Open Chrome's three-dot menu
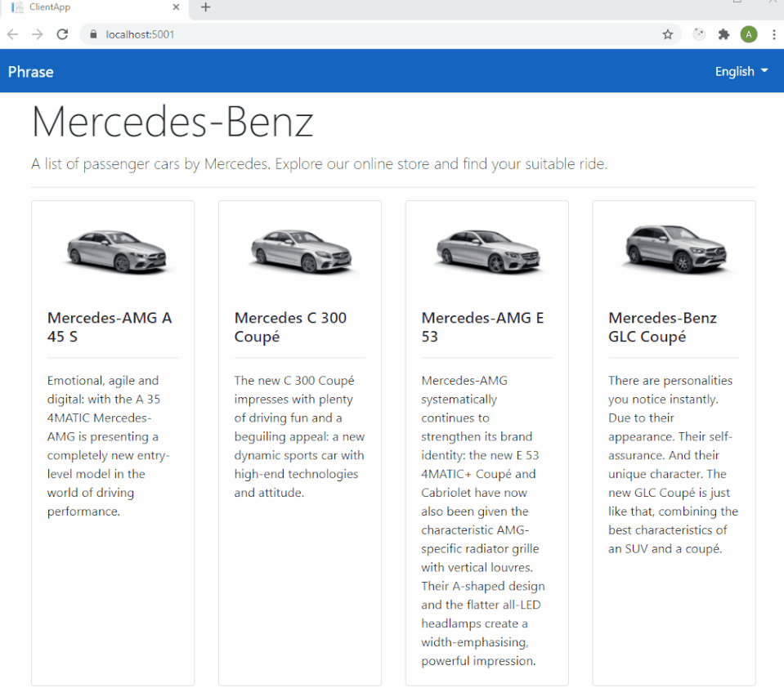The height and width of the screenshot is (697, 784). pyautogui.click(x=773, y=34)
